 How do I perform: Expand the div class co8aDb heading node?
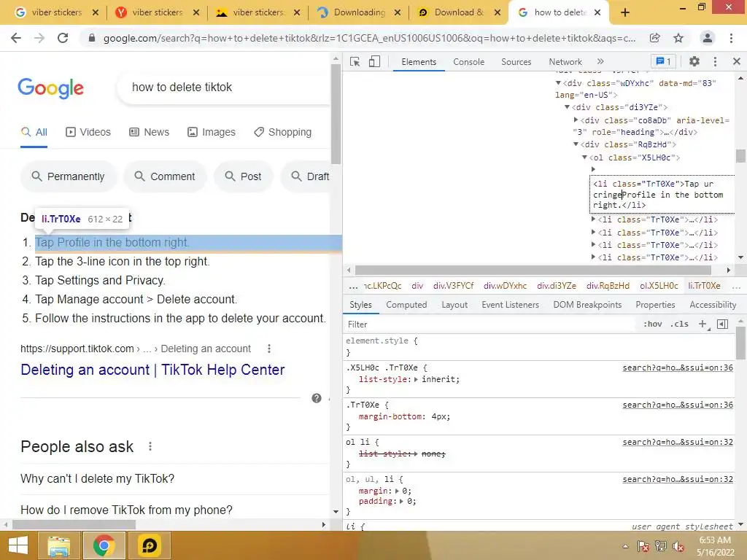pos(576,120)
